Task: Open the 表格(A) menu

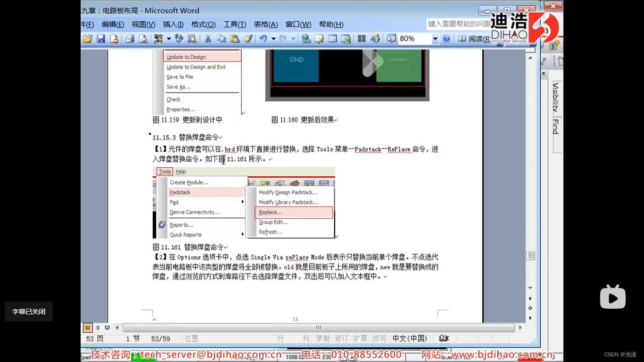Action: pyautogui.click(x=266, y=25)
